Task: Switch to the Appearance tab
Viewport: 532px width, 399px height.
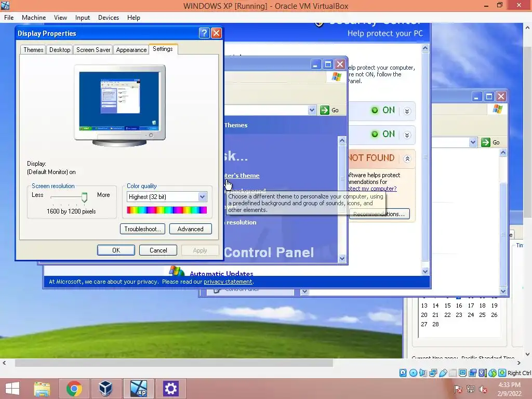Action: (x=131, y=50)
